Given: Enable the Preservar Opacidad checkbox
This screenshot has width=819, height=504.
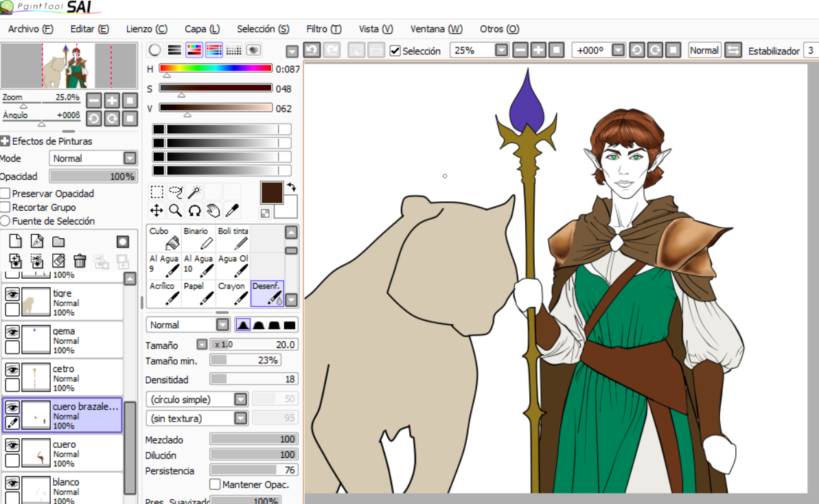Looking at the screenshot, I should click(5, 194).
